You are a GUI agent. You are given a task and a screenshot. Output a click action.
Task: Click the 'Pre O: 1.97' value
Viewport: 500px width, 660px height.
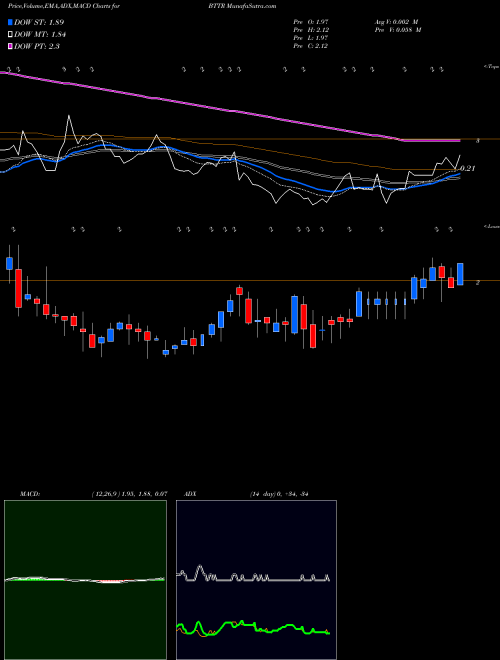[311, 22]
